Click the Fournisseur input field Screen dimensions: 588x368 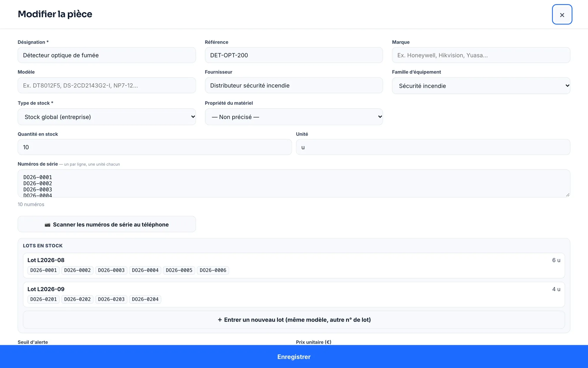coord(294,85)
